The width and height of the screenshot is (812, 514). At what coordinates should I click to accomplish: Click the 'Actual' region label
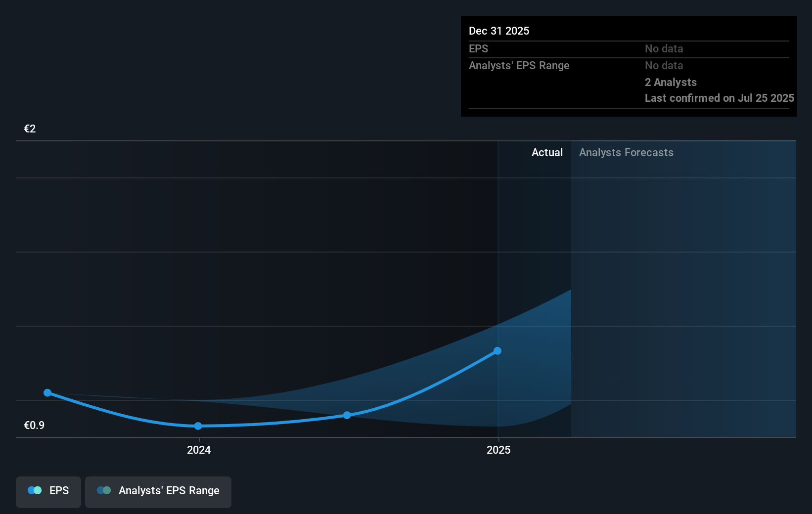point(547,153)
